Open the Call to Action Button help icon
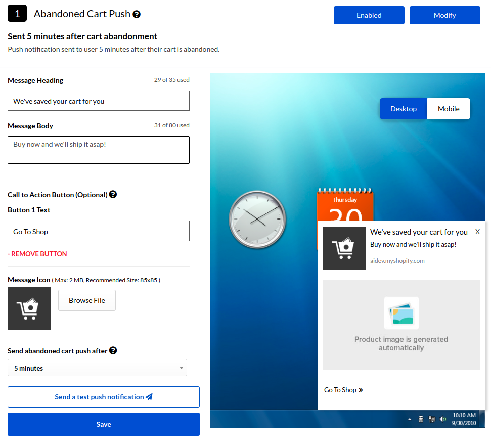 click(113, 194)
